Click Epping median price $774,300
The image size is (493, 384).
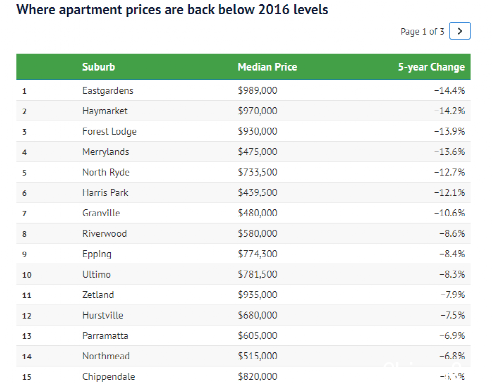point(257,254)
